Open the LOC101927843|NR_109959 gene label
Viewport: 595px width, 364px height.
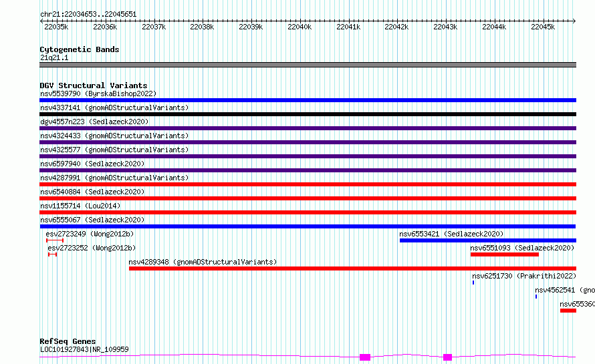(x=84, y=349)
